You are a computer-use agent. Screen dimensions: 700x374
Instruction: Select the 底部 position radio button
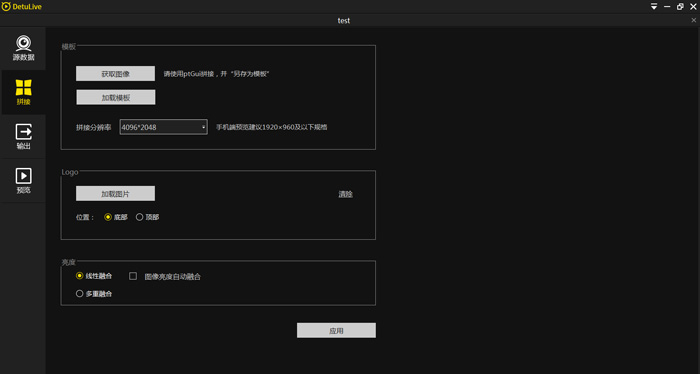(x=108, y=217)
